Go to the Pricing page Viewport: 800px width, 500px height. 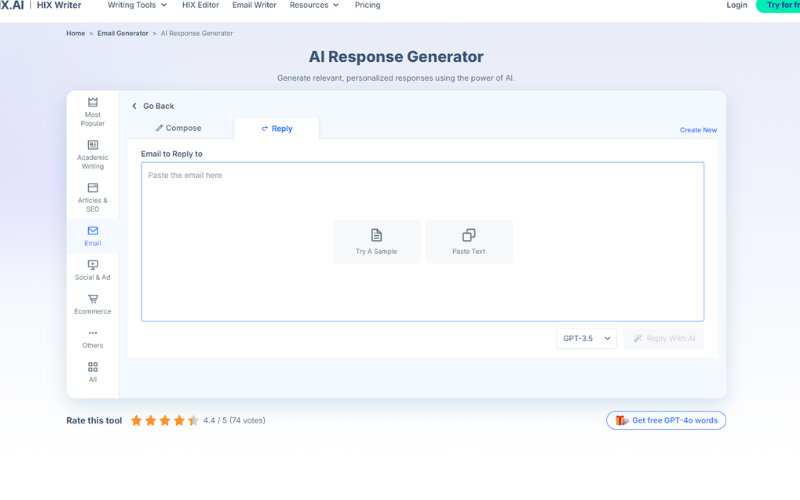(367, 5)
